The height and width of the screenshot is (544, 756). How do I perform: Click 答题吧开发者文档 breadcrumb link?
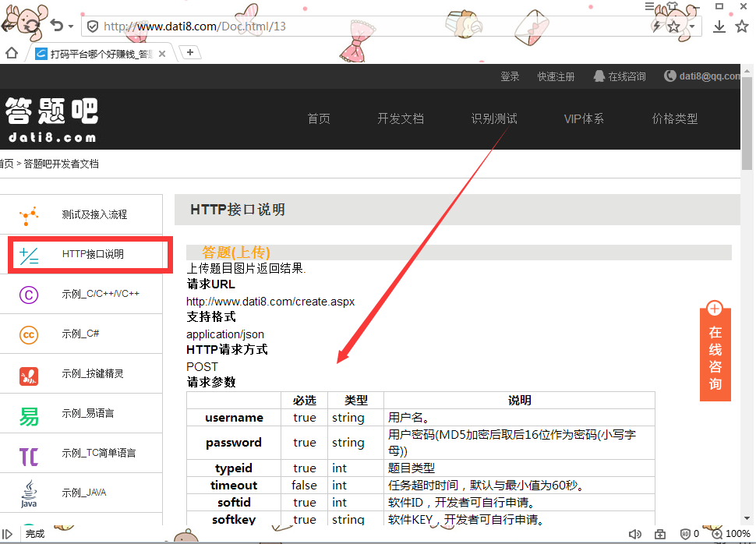(62, 164)
